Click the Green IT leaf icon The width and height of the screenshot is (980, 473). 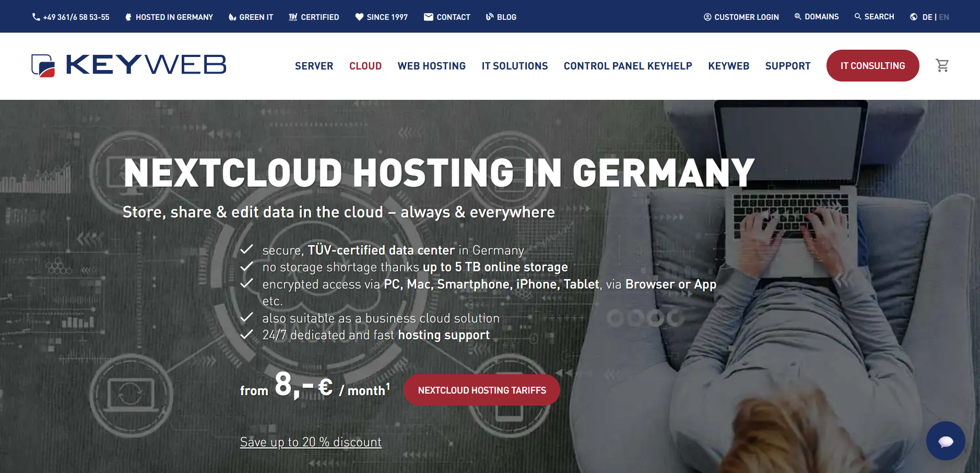232,17
